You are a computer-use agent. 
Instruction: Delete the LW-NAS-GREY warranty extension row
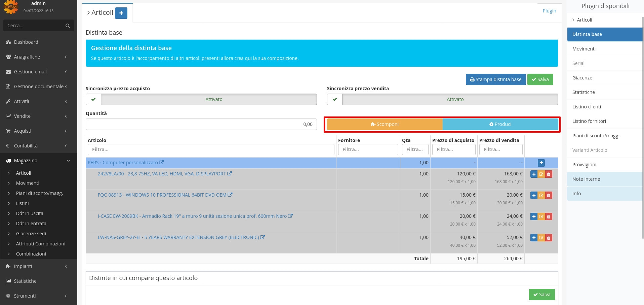click(x=549, y=238)
